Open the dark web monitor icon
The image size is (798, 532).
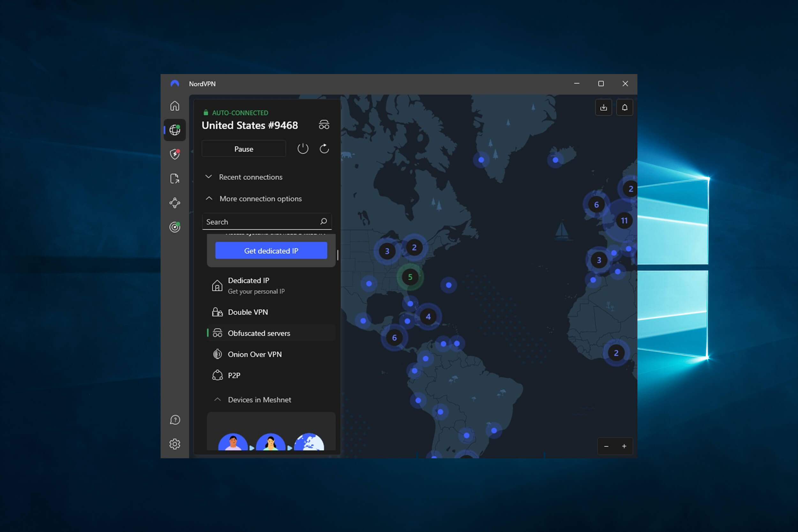point(176,226)
